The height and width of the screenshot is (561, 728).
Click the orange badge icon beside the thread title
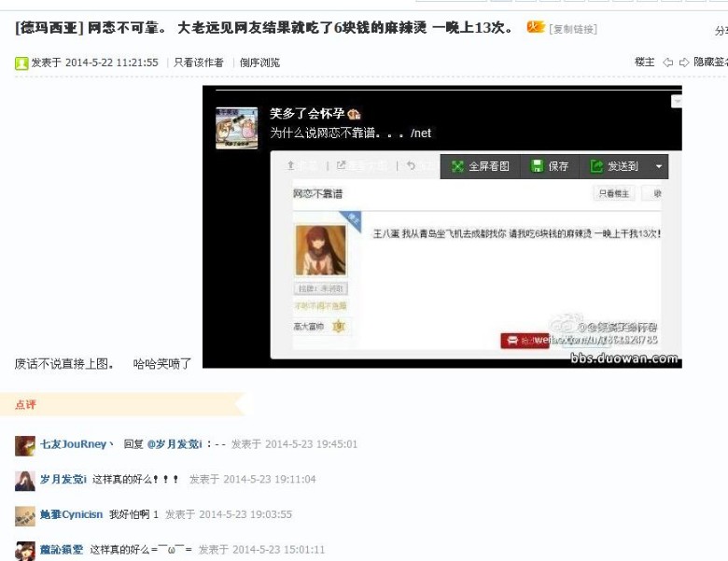tap(536, 27)
